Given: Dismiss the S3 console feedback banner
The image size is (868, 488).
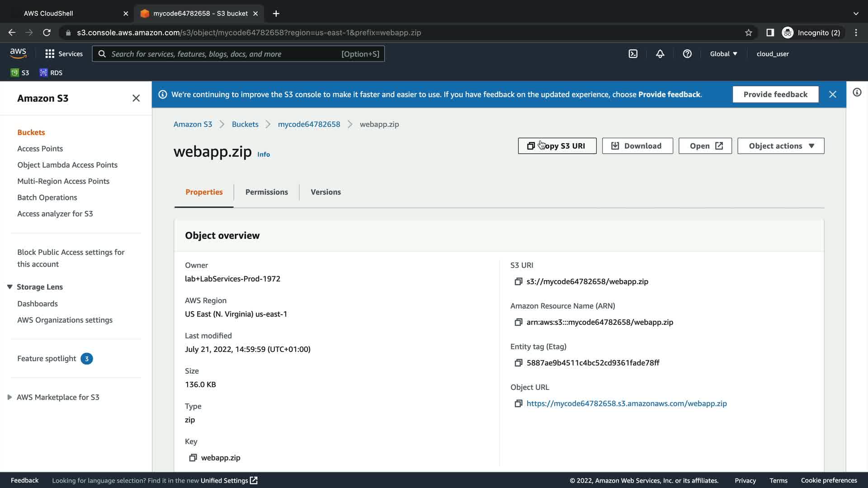Looking at the screenshot, I should click(832, 94).
